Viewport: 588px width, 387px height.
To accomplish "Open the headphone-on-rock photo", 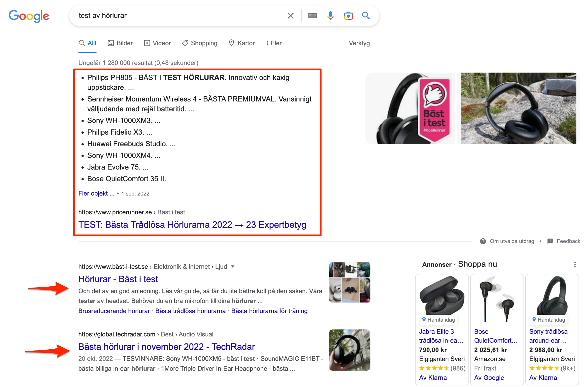I will tap(518, 108).
